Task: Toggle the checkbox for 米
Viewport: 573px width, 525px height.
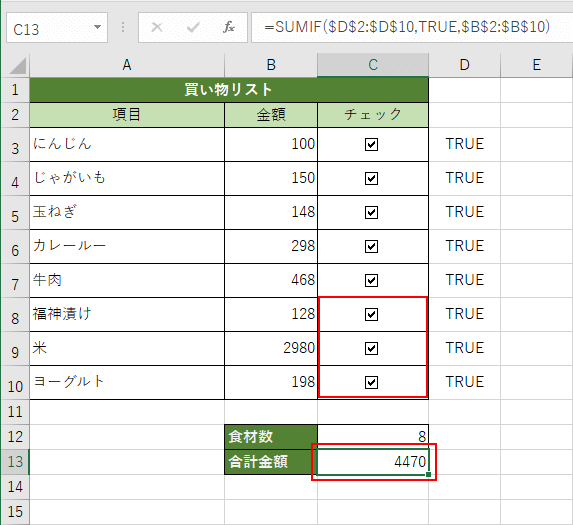Action: pos(371,349)
